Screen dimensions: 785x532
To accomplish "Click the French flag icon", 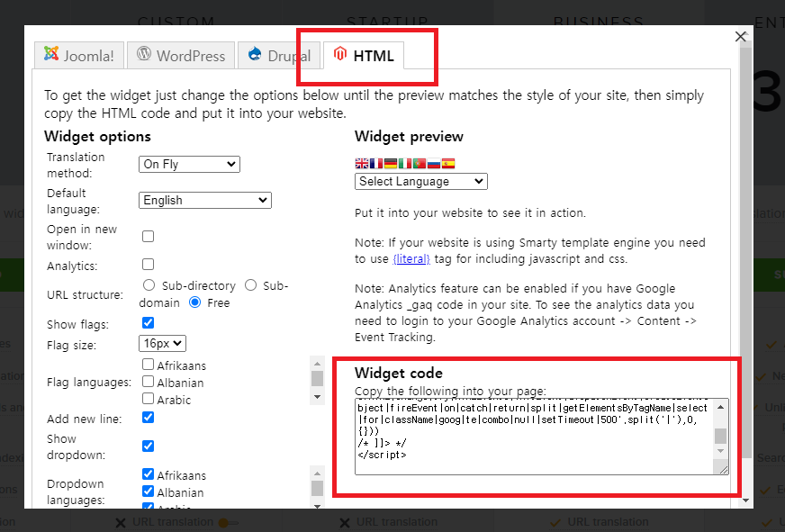I will 376,163.
